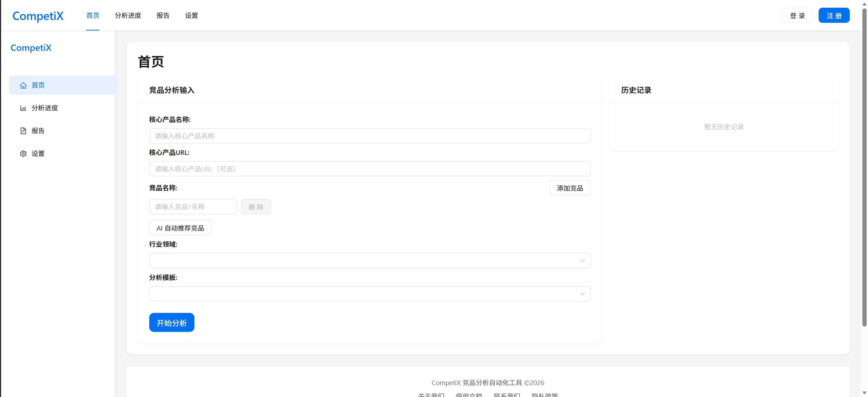This screenshot has width=868, height=397.
Task: Click the home icon in sidebar
Action: coord(23,85)
